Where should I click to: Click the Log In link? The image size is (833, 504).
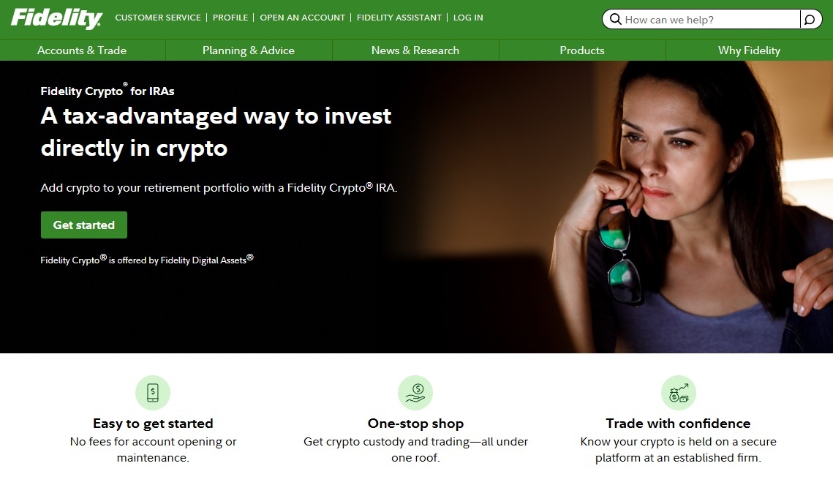click(468, 18)
